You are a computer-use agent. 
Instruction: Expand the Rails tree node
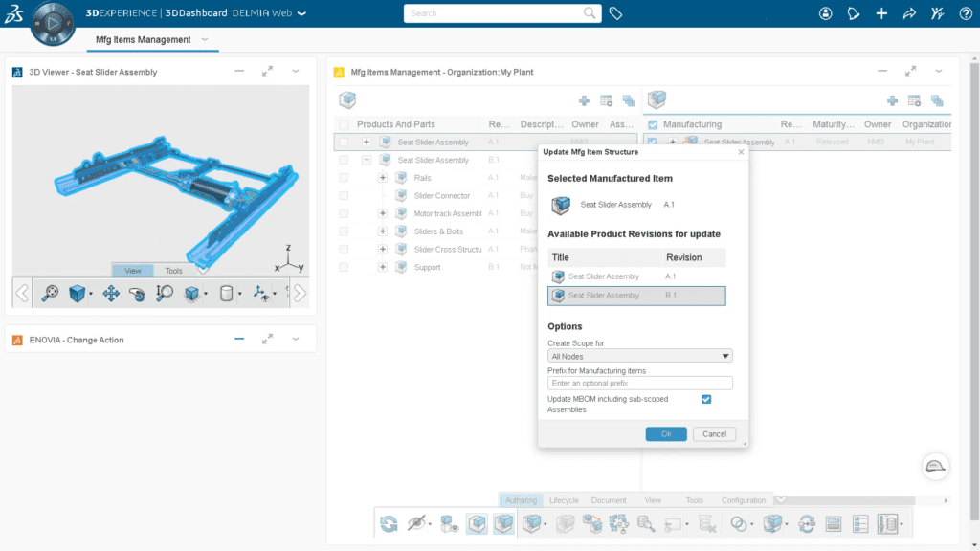click(383, 178)
